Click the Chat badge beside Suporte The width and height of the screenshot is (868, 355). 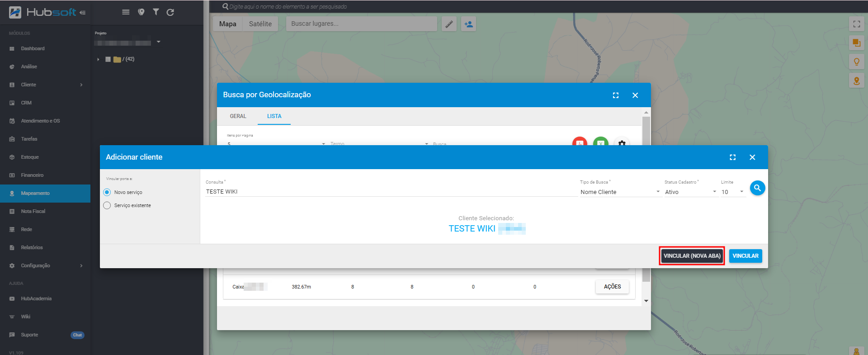coord(77,335)
